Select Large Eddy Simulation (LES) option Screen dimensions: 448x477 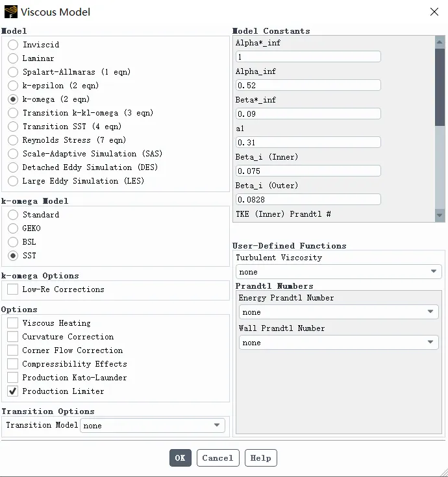point(13,181)
